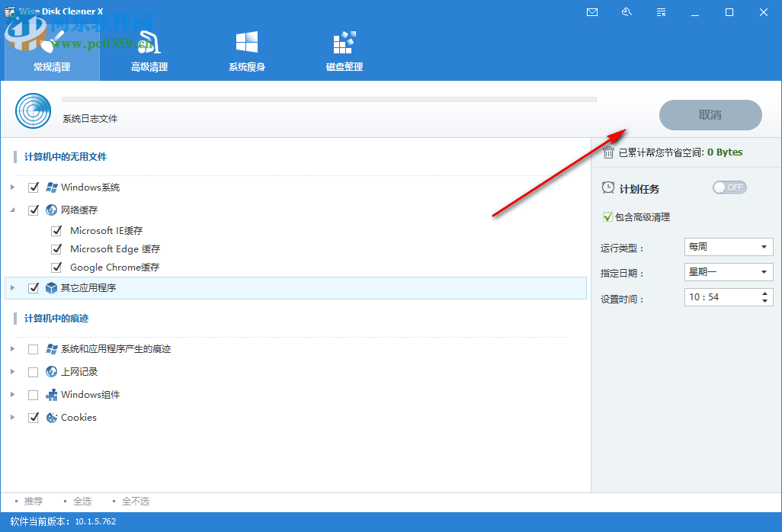Screen dimensions: 782x532
Task: Click the Windows系统 flag icon
Action: click(x=51, y=187)
